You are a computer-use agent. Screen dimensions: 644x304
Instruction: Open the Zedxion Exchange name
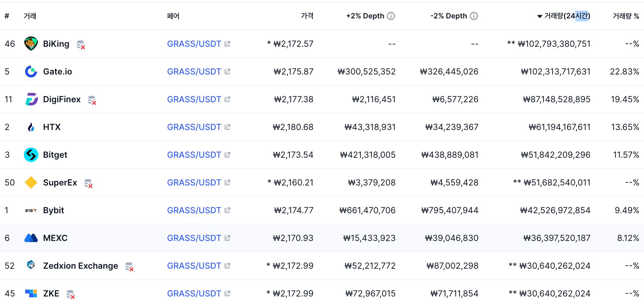pos(80,266)
